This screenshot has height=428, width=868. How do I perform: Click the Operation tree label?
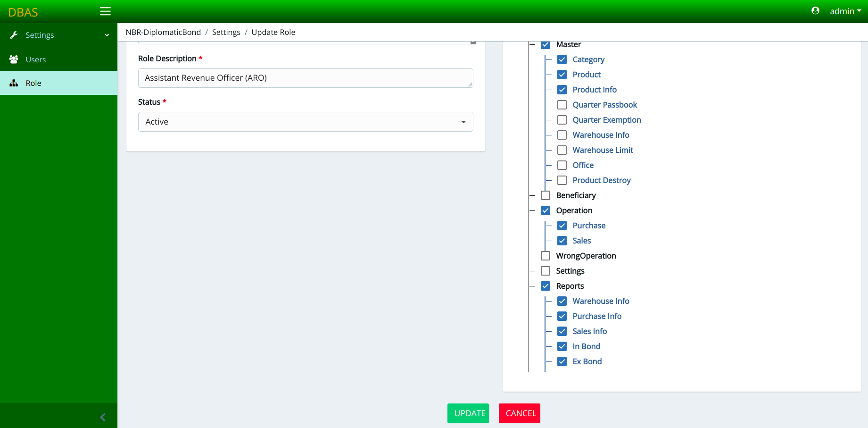574,210
